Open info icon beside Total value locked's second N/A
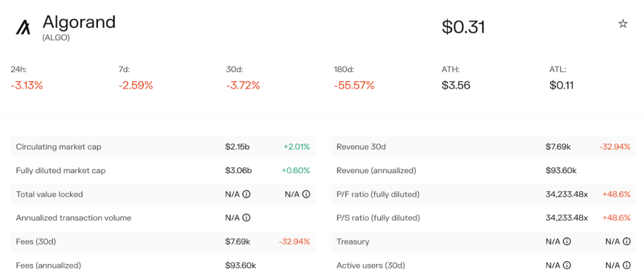Screen dimensions: 644x280 pos(306,194)
